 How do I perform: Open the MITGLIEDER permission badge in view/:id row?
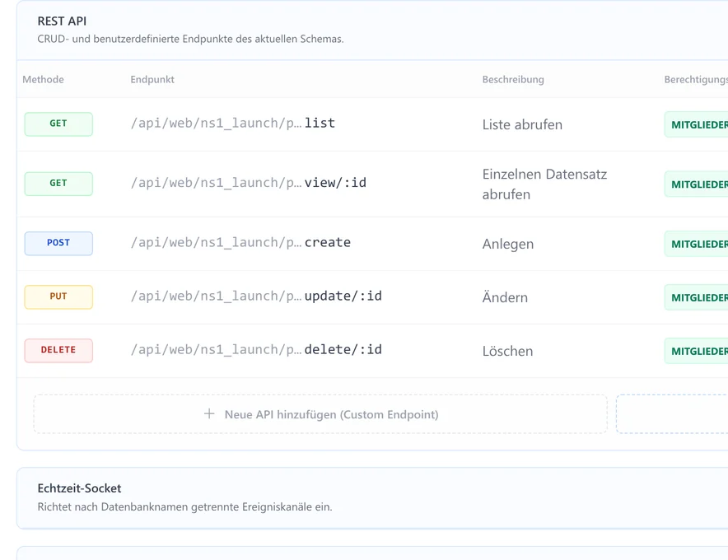pos(697,184)
